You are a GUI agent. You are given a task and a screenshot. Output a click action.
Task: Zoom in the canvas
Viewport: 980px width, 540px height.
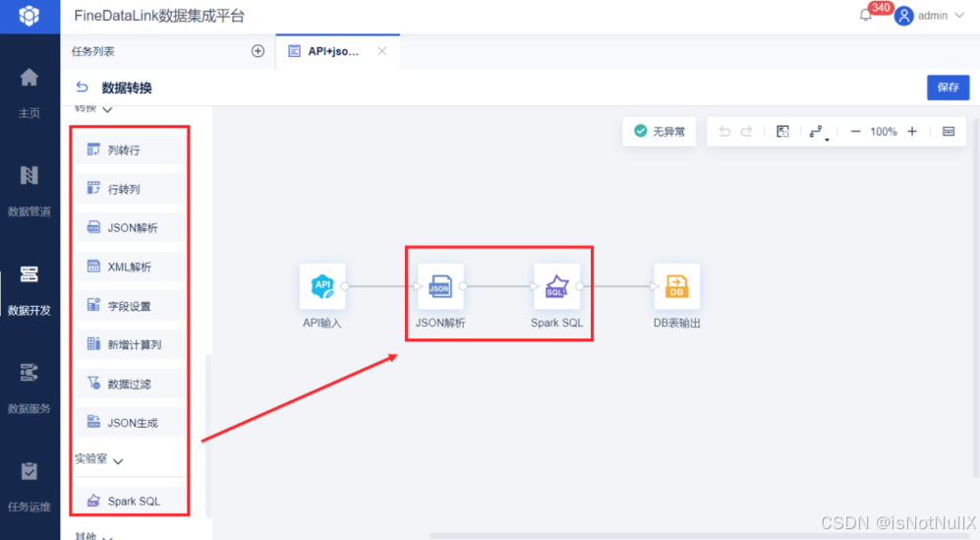[x=912, y=132]
